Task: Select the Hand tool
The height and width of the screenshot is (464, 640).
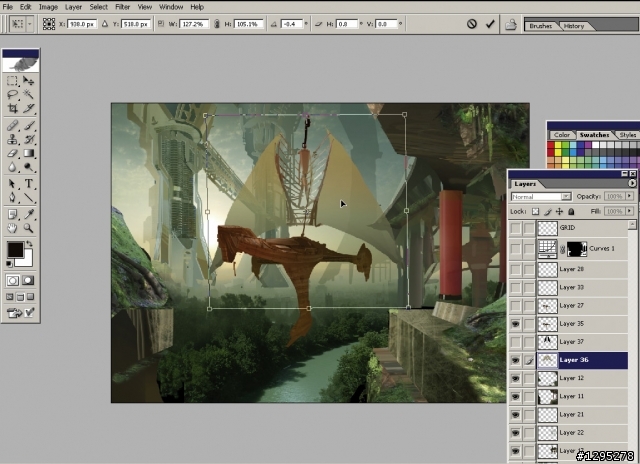Action: click(12, 228)
